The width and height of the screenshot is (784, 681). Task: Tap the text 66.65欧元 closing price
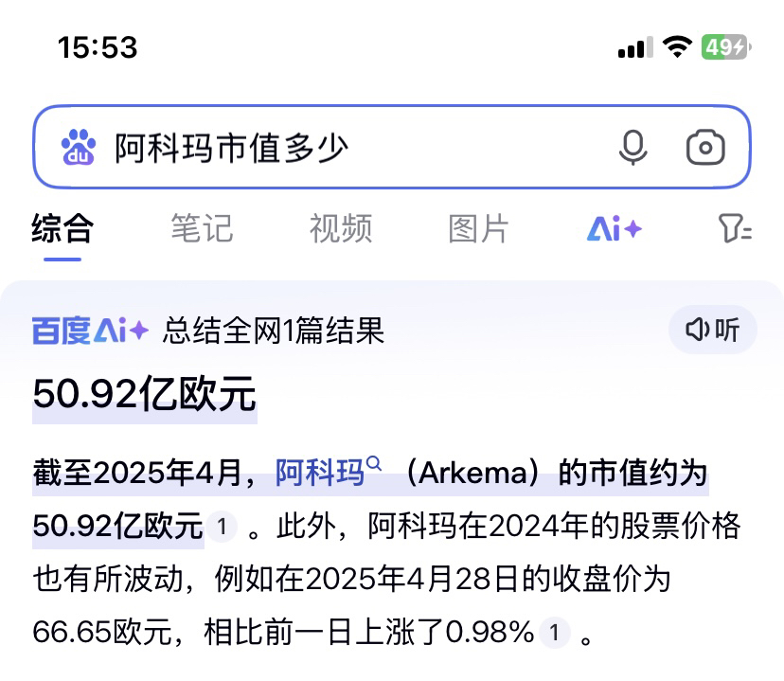(102, 632)
